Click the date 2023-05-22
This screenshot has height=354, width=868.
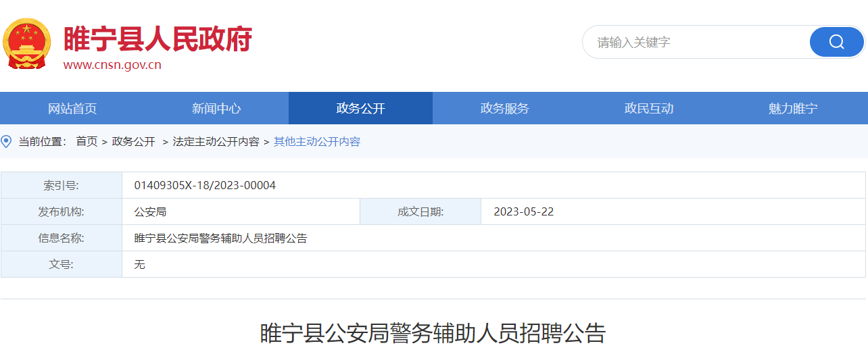524,211
